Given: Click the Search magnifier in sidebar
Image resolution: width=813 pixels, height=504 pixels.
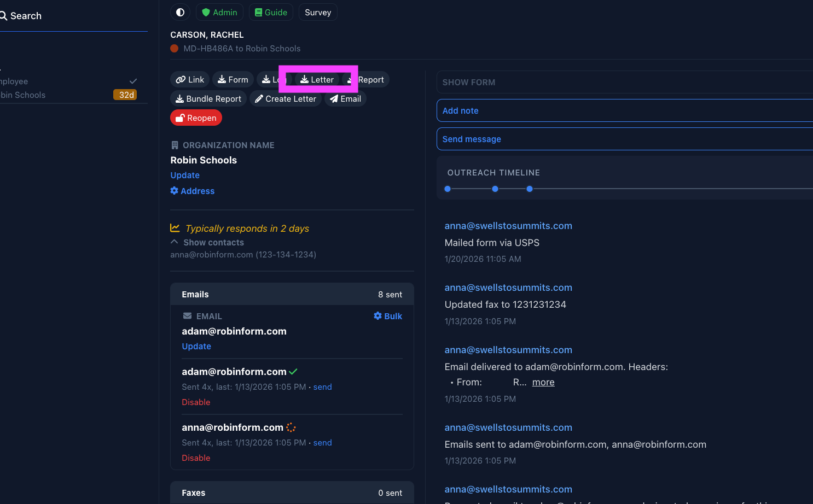Looking at the screenshot, I should tap(3, 16).
